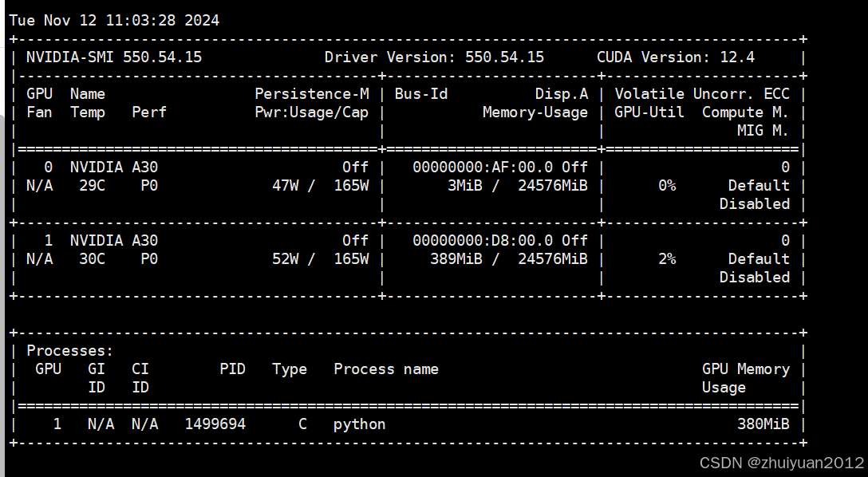
Task: Click the CSDN @zhuiyuan2012 watermark text
Action: [771, 463]
